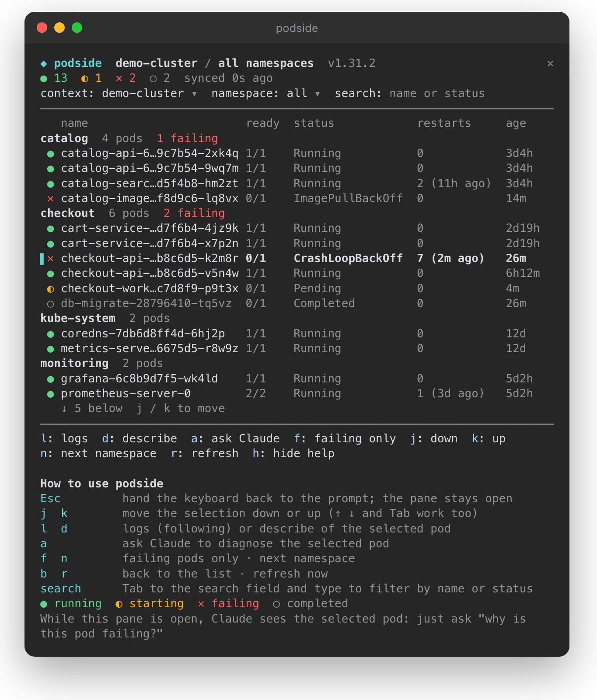Click the restarts column header
This screenshot has height=700, width=597.
pos(444,123)
